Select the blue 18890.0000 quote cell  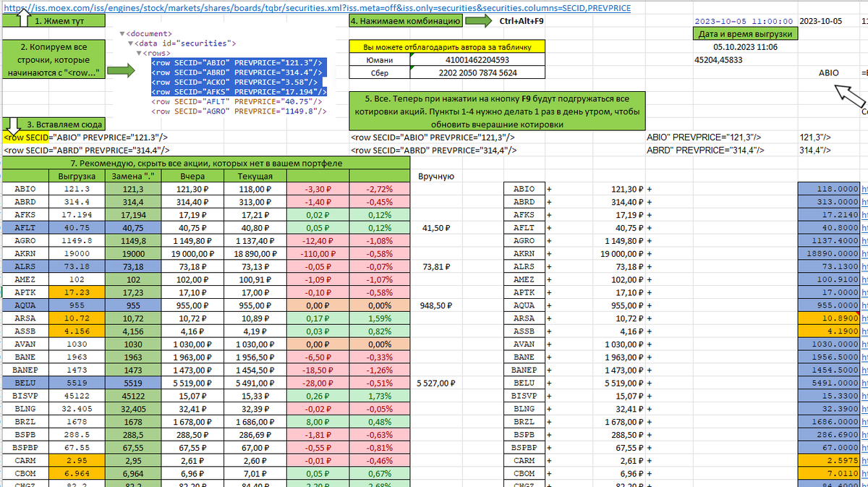point(830,254)
